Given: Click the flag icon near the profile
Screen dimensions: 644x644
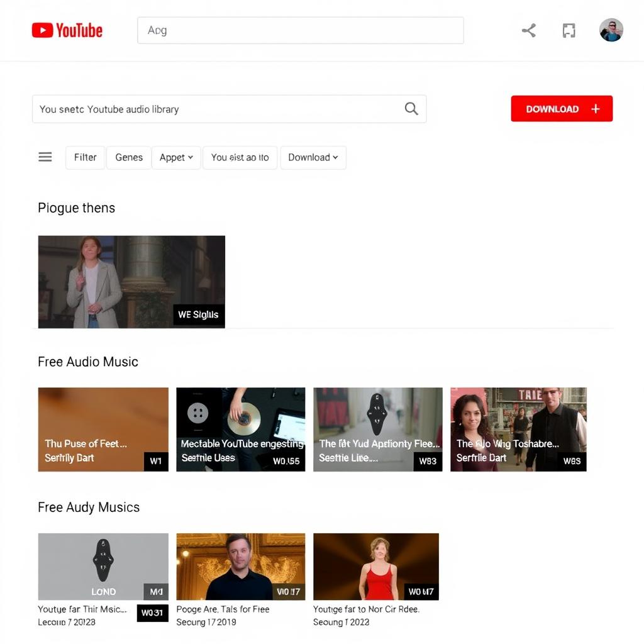Looking at the screenshot, I should tap(569, 30).
